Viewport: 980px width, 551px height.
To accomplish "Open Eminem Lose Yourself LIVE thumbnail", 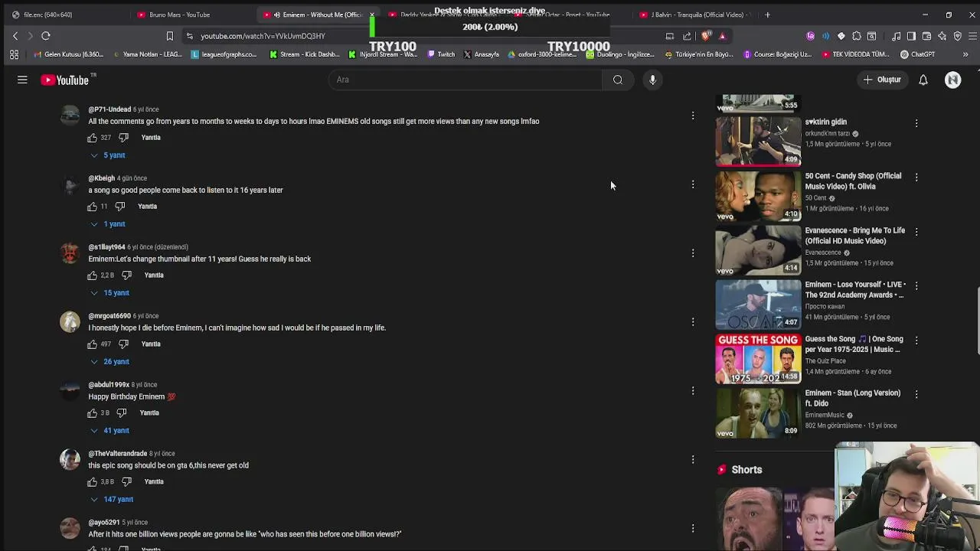I will [758, 304].
